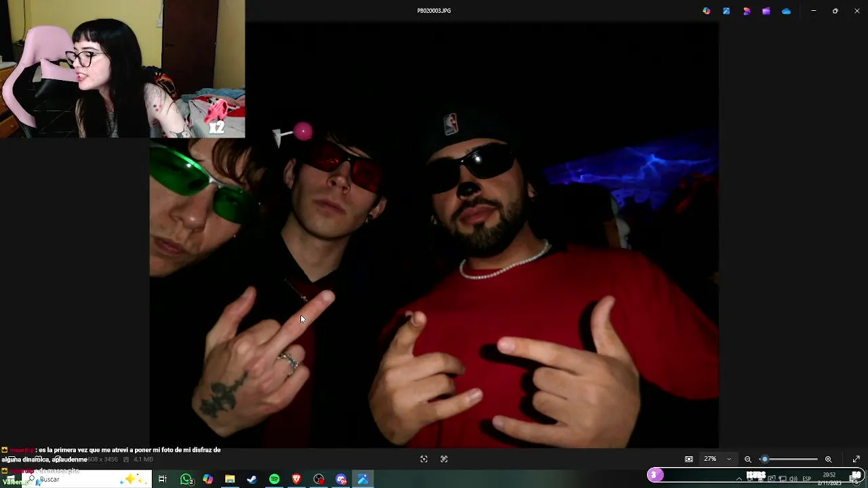This screenshot has width=868, height=488.
Task: Click the fit-to-window icon below the photo
Action: click(424, 459)
